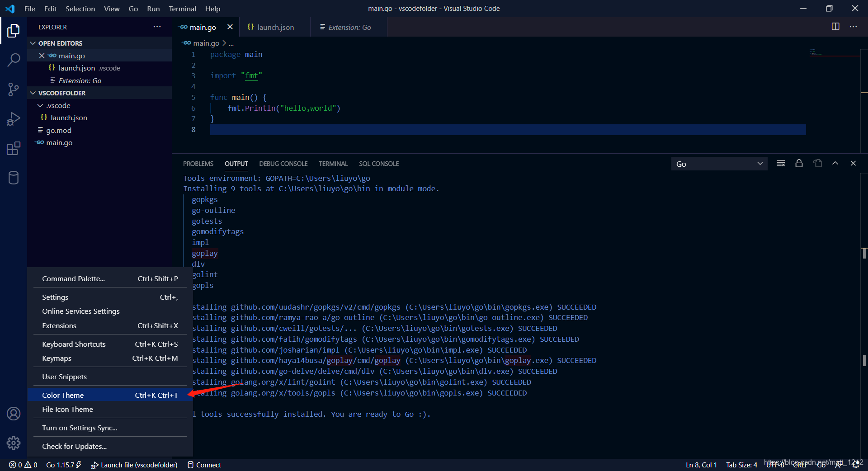
Task: Open the File menu
Action: click(x=29, y=9)
